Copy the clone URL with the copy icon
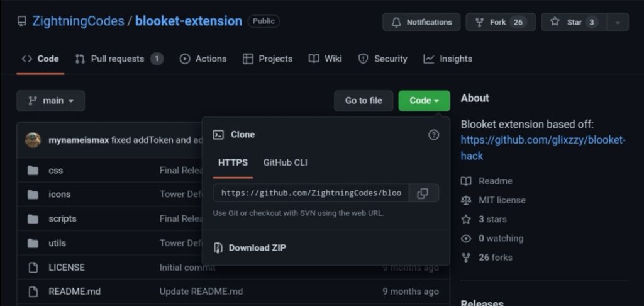The height and width of the screenshot is (306, 644). point(423,193)
